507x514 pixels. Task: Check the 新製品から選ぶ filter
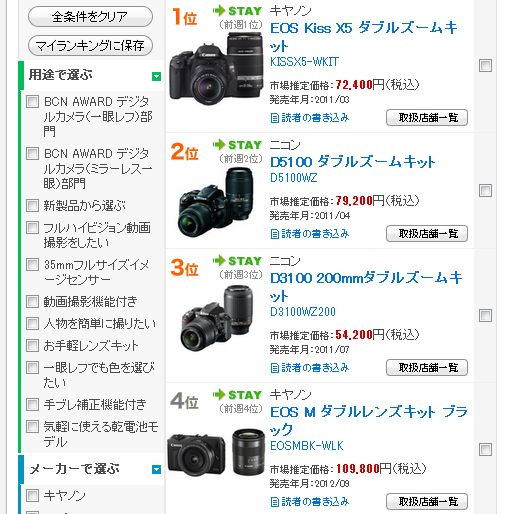click(x=32, y=205)
